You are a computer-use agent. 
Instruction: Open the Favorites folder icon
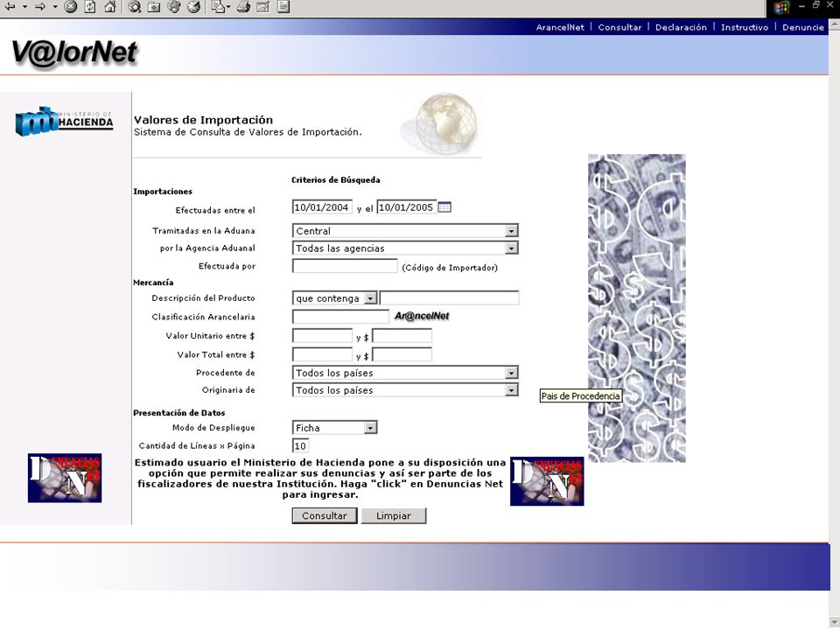pyautogui.click(x=154, y=6)
